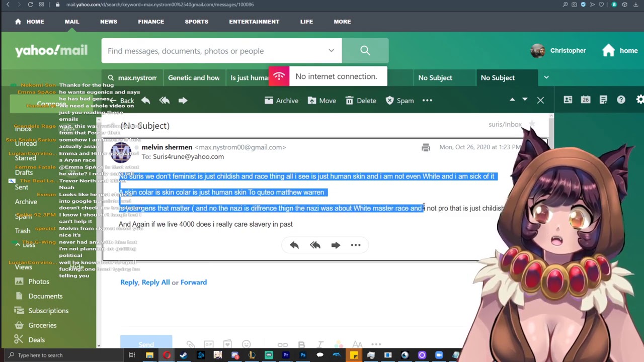Open the Subscriptions view
Screen dimensions: 644x362
coord(48,311)
